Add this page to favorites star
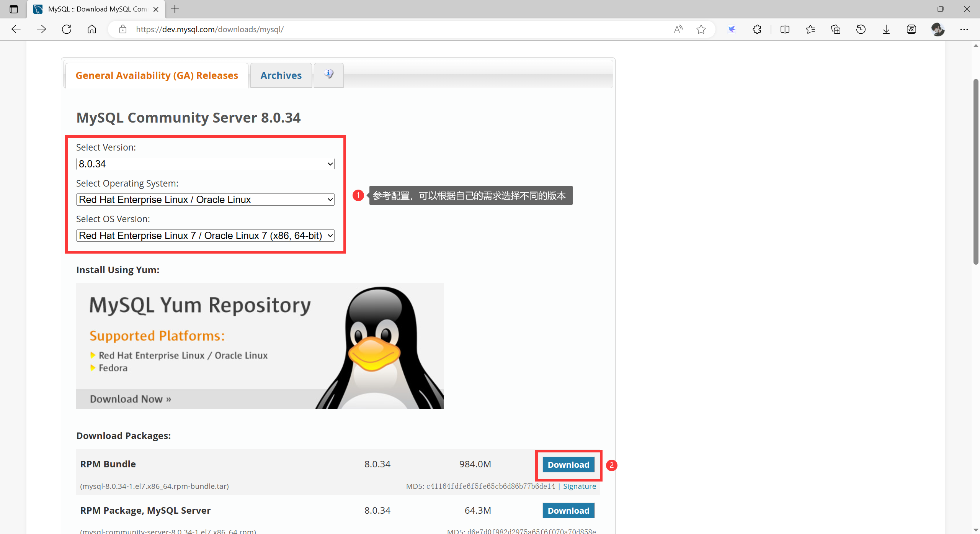980x534 pixels. click(701, 29)
